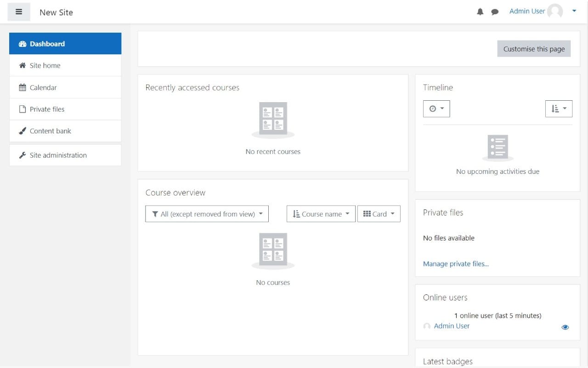
Task: Click the Content bank paintbrush icon
Action: 22,131
